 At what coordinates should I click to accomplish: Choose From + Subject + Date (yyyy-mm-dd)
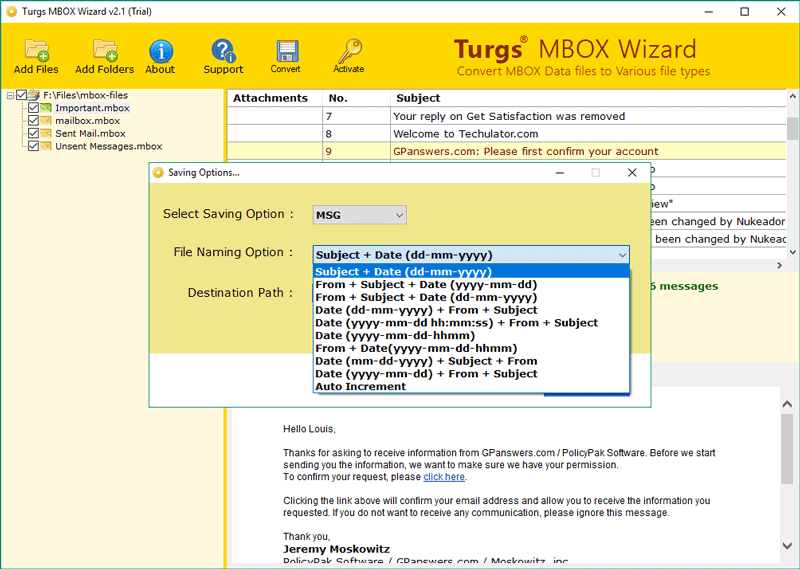click(471, 284)
